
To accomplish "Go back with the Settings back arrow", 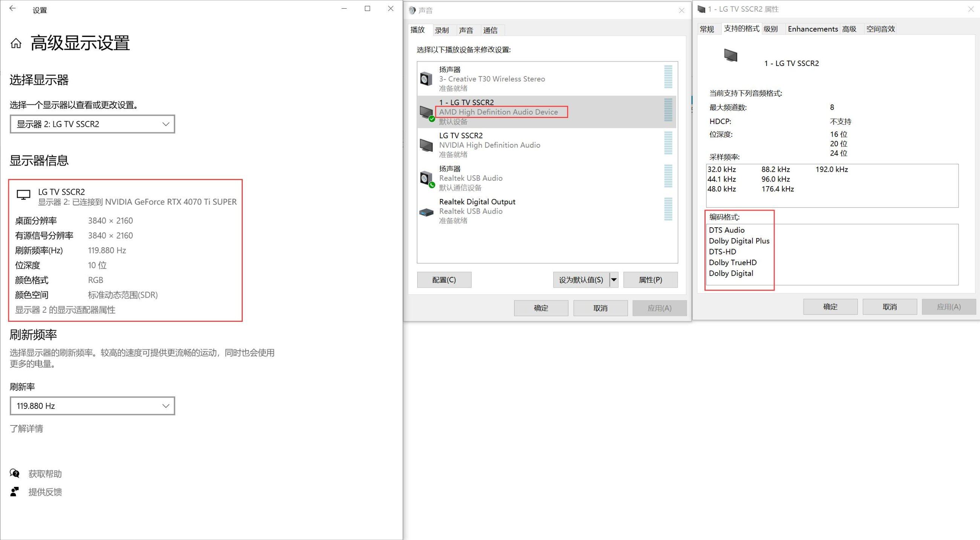I will coord(12,9).
